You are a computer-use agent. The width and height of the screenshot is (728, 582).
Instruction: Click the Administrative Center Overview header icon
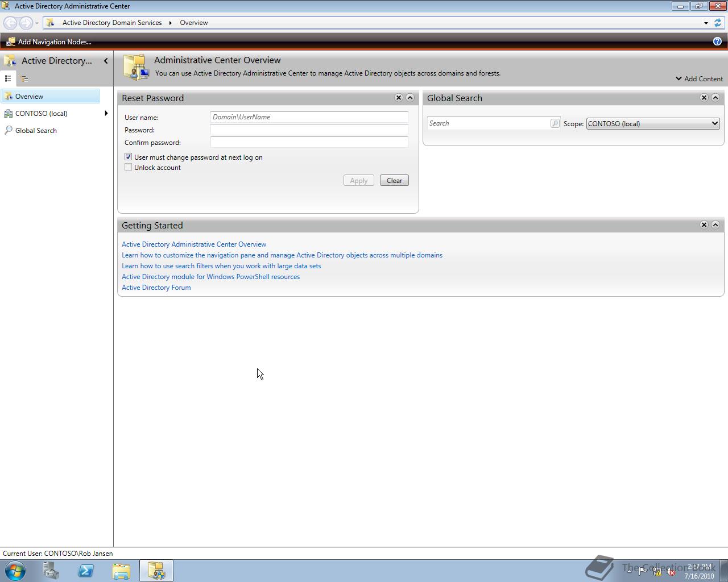click(x=136, y=67)
